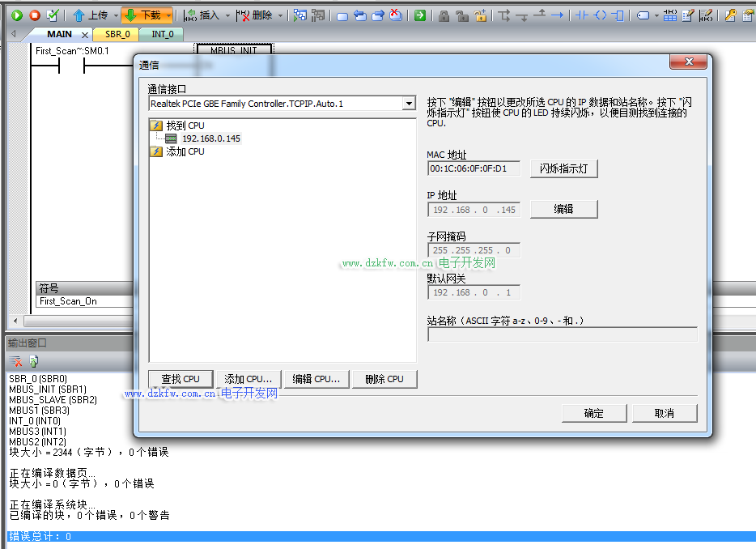Viewport: 756px width, 549px height.
Task: Confirm the dialog with 确定
Action: [594, 413]
